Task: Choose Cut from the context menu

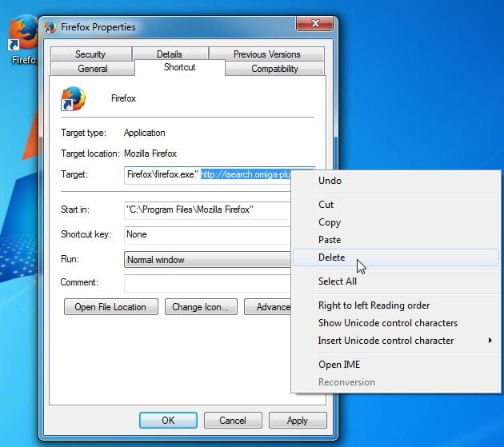Action: [396, 205]
